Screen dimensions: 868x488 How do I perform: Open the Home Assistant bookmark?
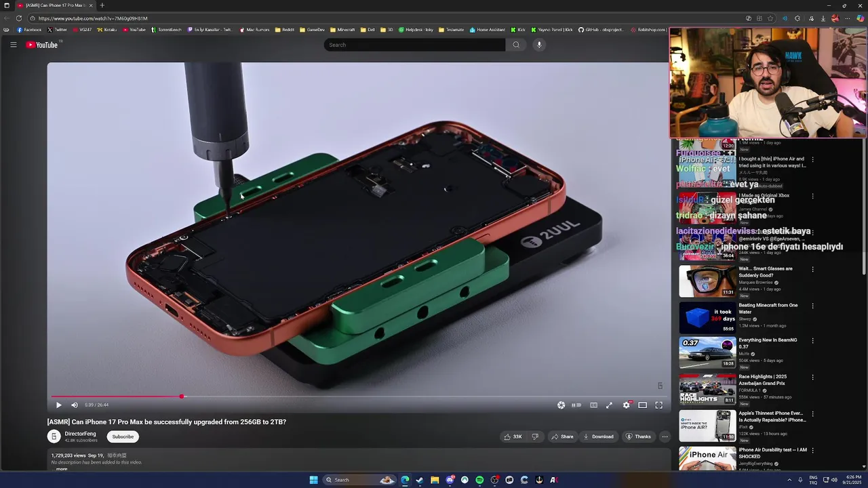pos(488,30)
